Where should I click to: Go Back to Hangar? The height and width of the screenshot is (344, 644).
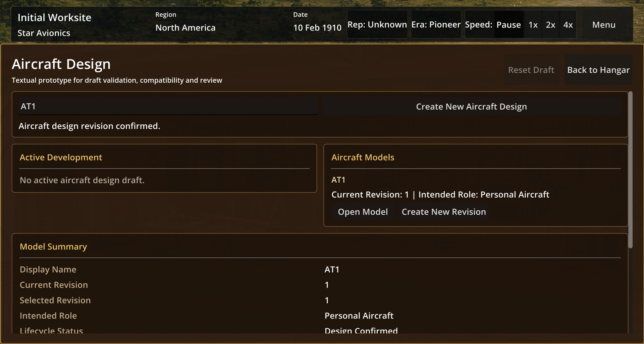coord(598,70)
